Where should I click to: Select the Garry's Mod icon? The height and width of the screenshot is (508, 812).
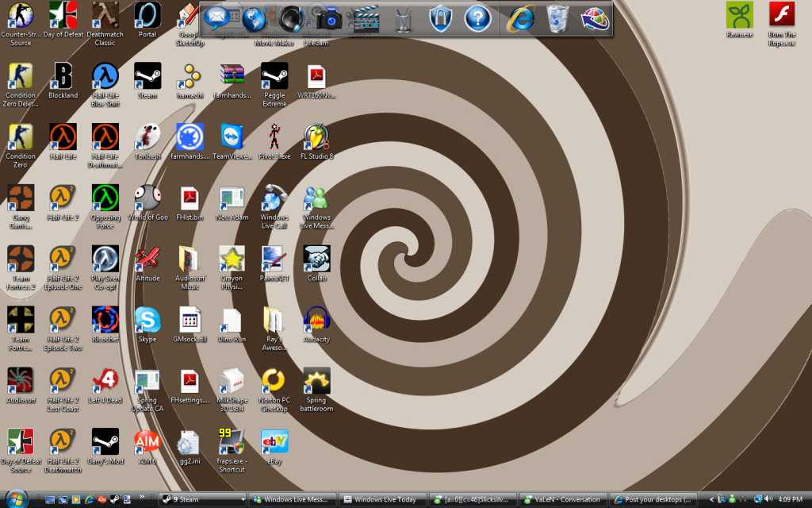(105, 442)
